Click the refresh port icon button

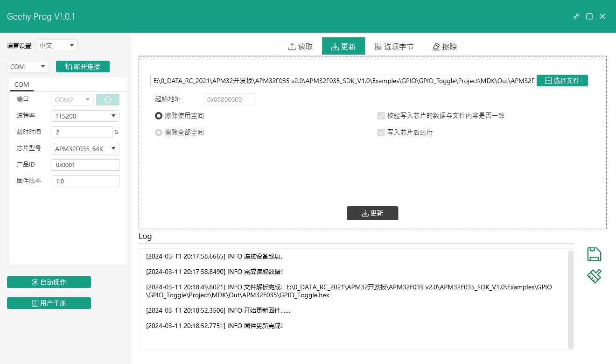(108, 99)
